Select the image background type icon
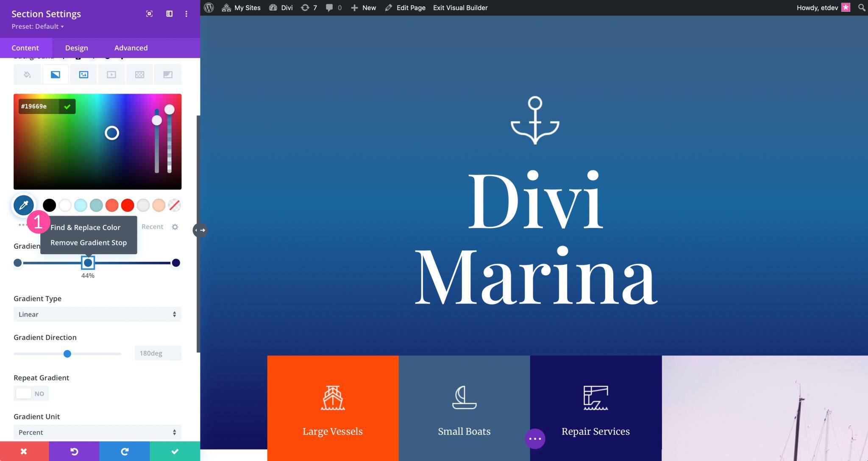The width and height of the screenshot is (868, 461). 84,74
